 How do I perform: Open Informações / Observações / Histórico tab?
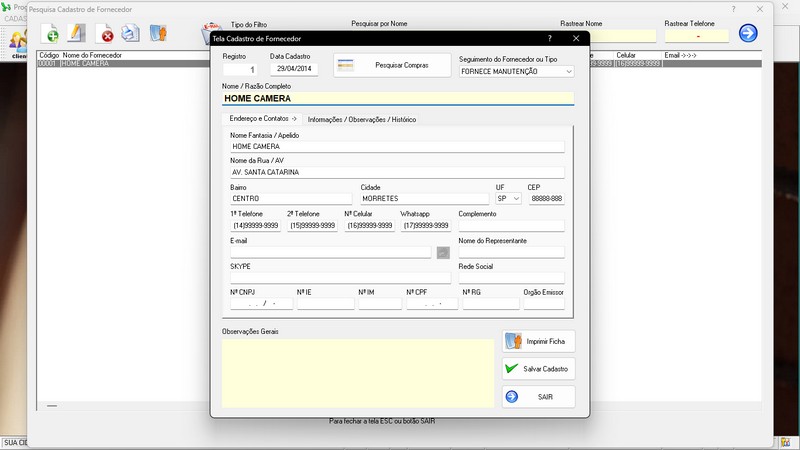pyautogui.click(x=362, y=119)
